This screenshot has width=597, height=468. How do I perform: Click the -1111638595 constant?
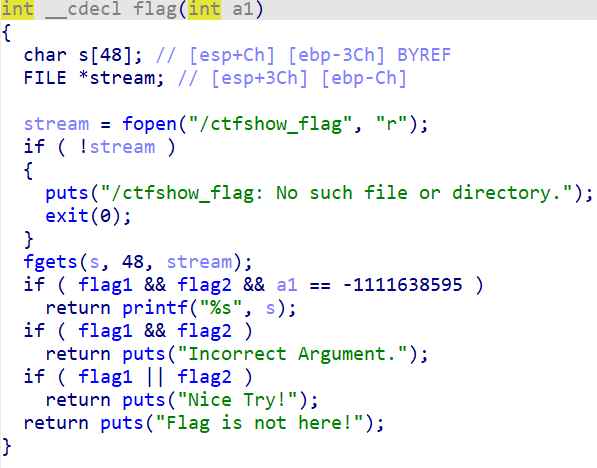tap(403, 285)
